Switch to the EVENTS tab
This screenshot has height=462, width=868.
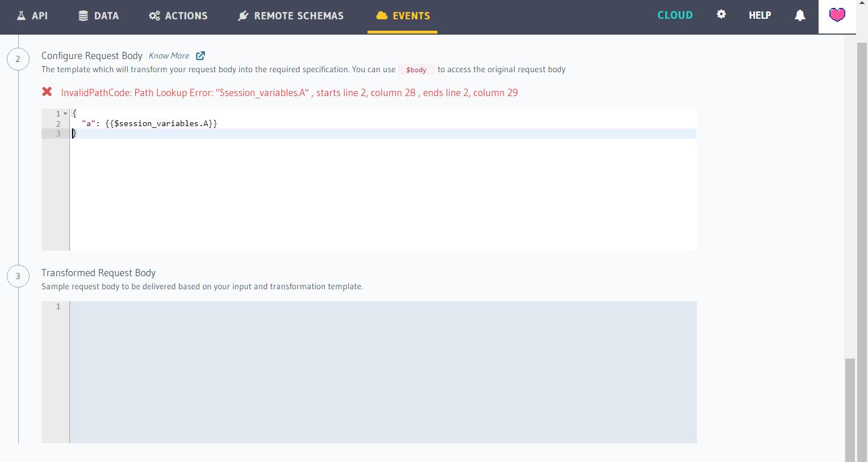point(402,15)
